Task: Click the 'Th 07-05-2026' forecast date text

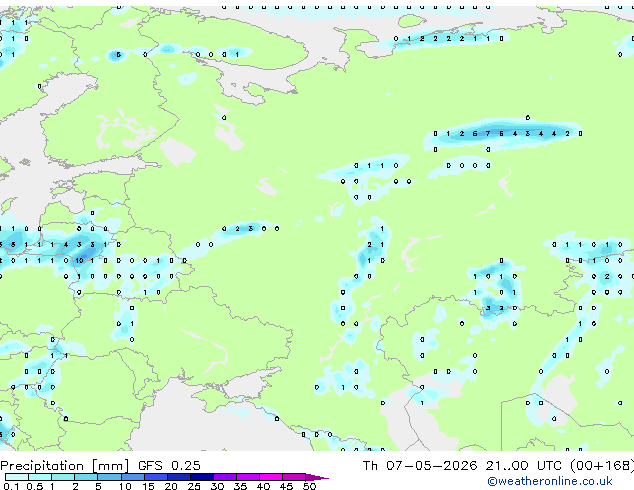Action: coord(420,466)
